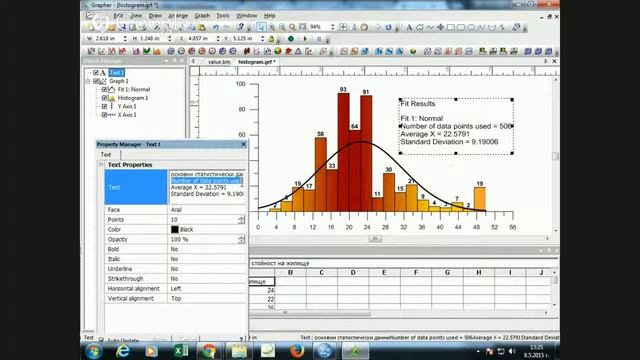Viewport: 640px width, 360px height.
Task: Select column header B in worksheet
Action: tap(290, 272)
